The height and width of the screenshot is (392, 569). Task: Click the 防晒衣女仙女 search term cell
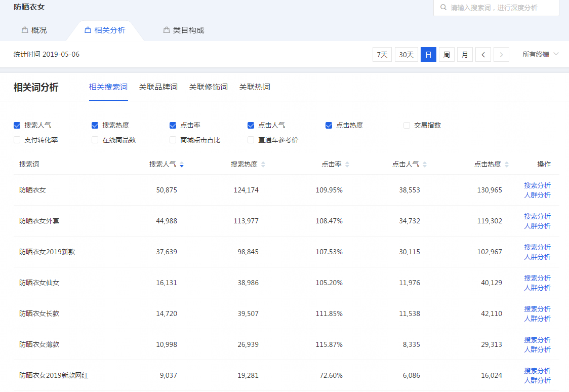39,283
